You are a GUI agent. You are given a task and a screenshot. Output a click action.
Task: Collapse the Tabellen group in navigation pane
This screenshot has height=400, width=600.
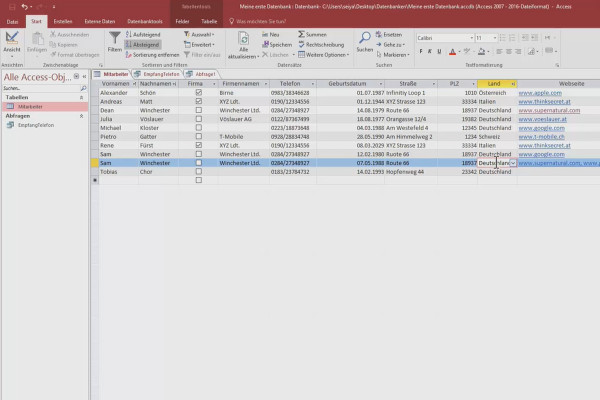coord(82,98)
